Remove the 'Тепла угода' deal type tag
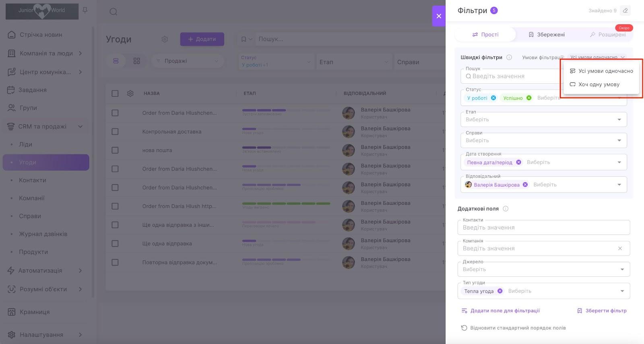Viewport: 644px width, 344px height. (x=500, y=291)
